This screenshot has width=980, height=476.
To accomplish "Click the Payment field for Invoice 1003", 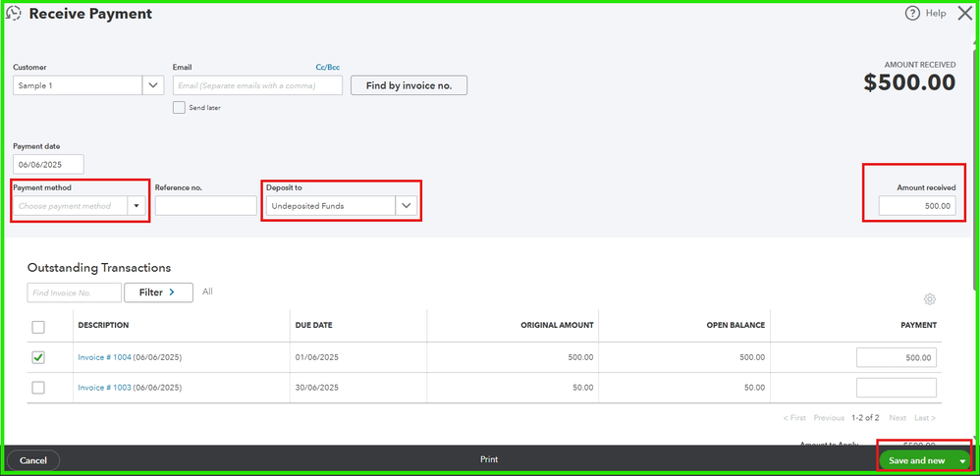I will (x=897, y=388).
